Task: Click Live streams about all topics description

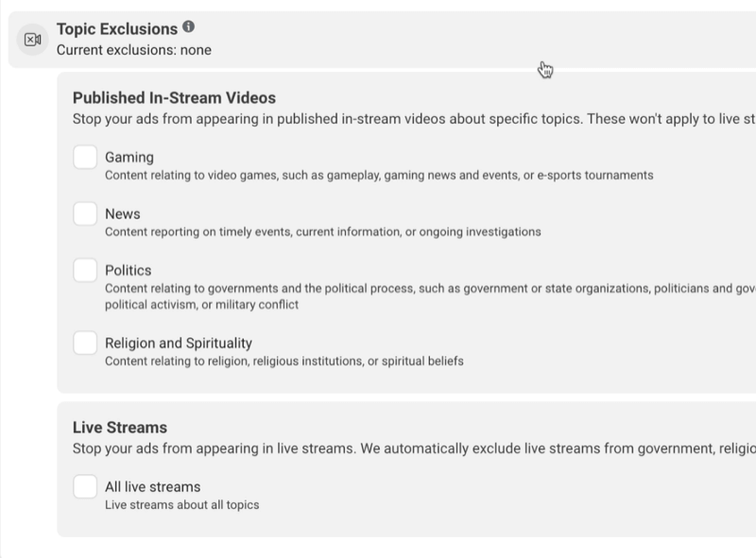Action: pyautogui.click(x=182, y=504)
